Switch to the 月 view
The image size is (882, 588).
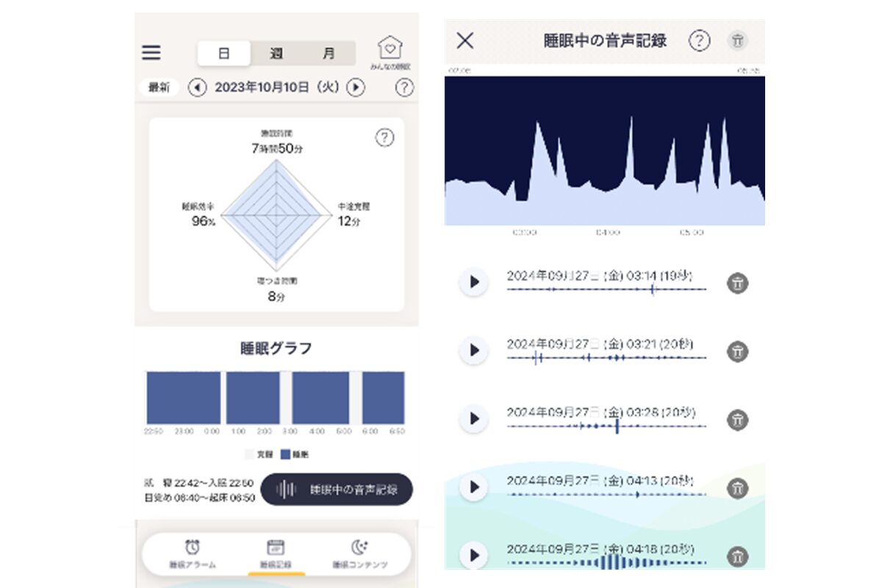(x=329, y=54)
